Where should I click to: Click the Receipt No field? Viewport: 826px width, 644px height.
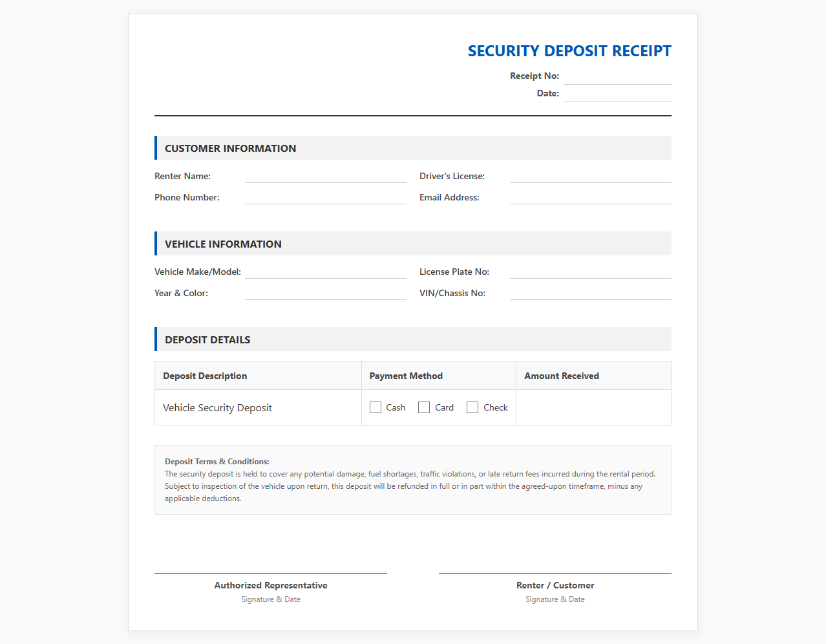tap(618, 76)
